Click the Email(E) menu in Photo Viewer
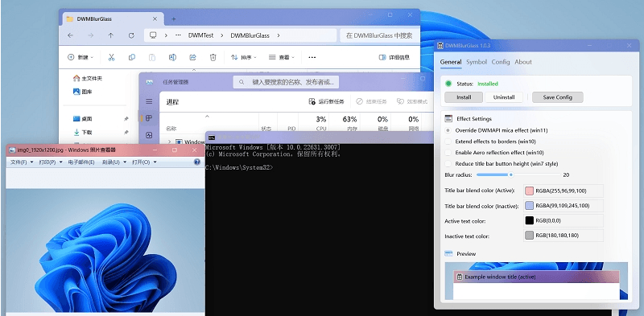 [82, 162]
